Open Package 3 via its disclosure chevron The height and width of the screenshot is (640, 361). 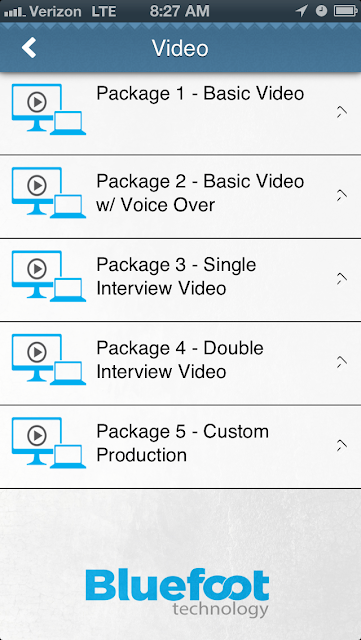coord(342,279)
